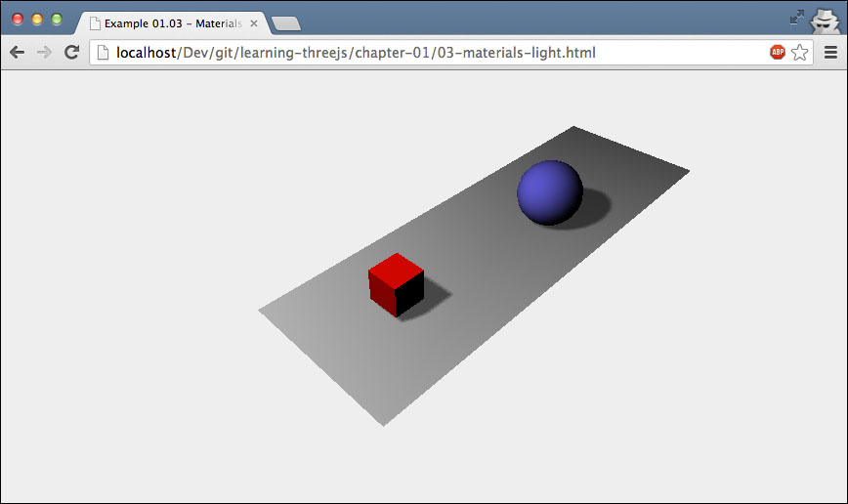Open a new tab with the blank tab button

(x=286, y=23)
